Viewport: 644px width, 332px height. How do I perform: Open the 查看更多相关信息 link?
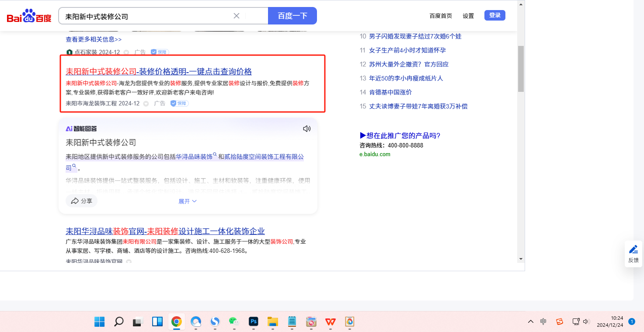[x=94, y=39]
